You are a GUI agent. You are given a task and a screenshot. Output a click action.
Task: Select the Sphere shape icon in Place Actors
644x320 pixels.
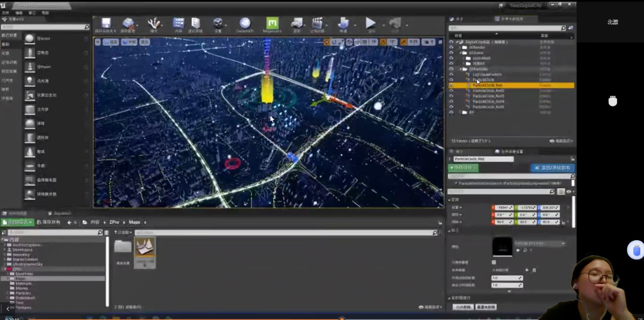[x=30, y=124]
